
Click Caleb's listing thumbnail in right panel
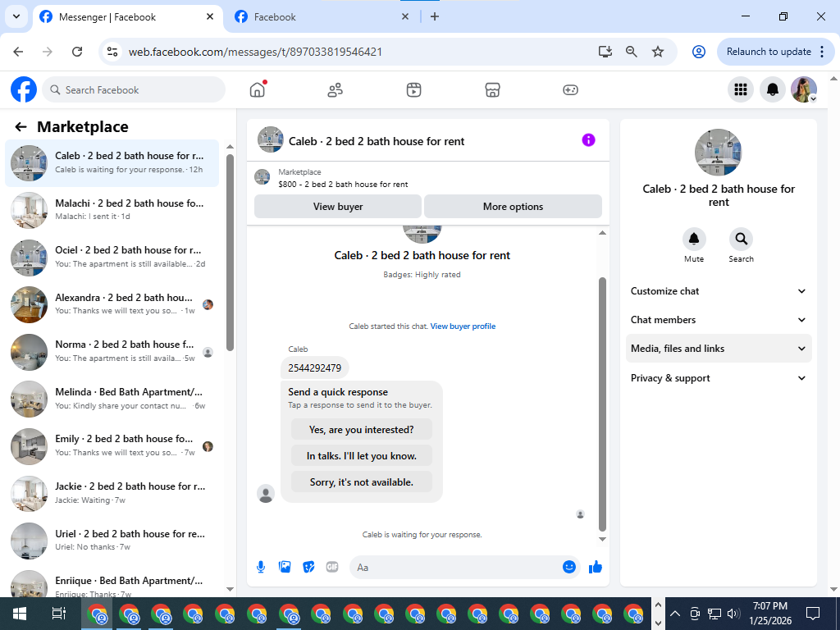click(718, 152)
